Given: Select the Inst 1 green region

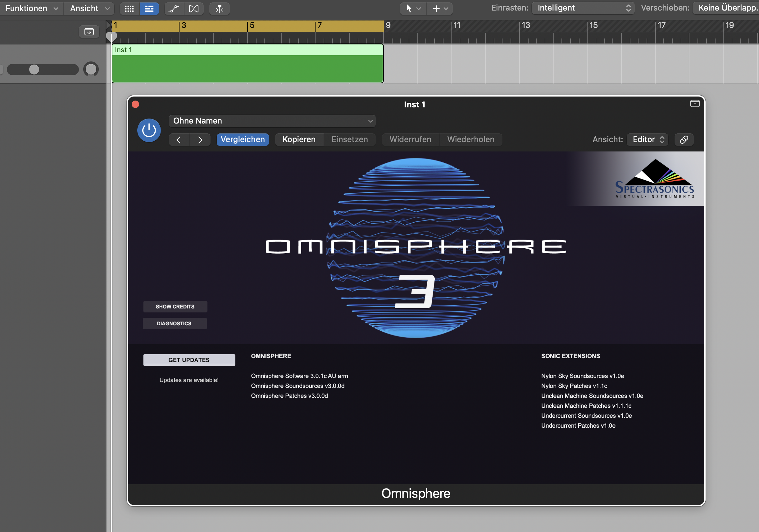Looking at the screenshot, I should coord(248,63).
